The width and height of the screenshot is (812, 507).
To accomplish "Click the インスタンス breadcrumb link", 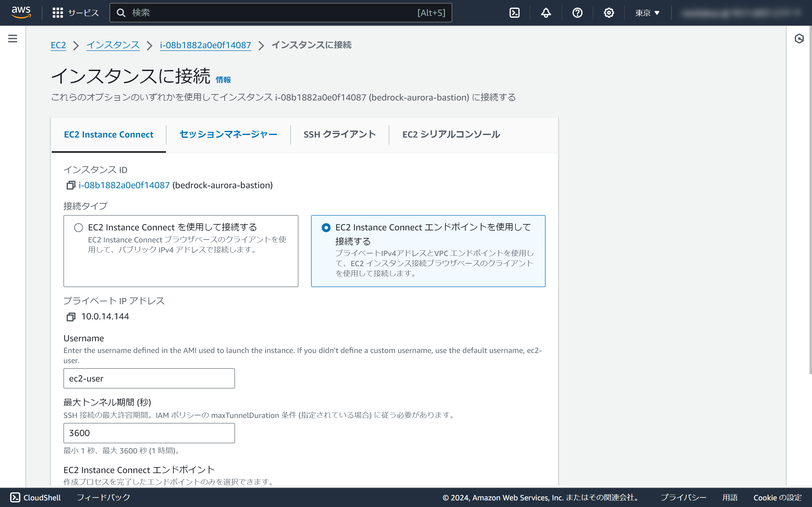I will coord(113,45).
